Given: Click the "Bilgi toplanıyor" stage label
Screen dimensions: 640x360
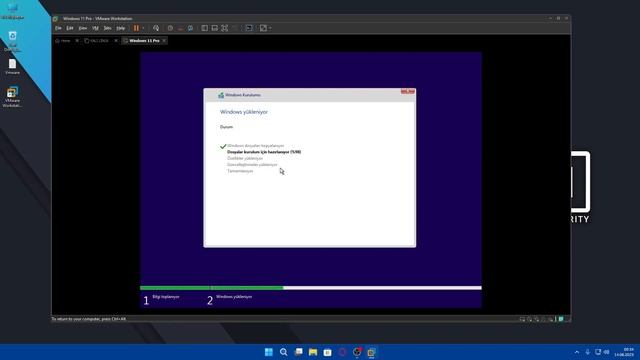Looking at the screenshot, I should [x=166, y=297].
